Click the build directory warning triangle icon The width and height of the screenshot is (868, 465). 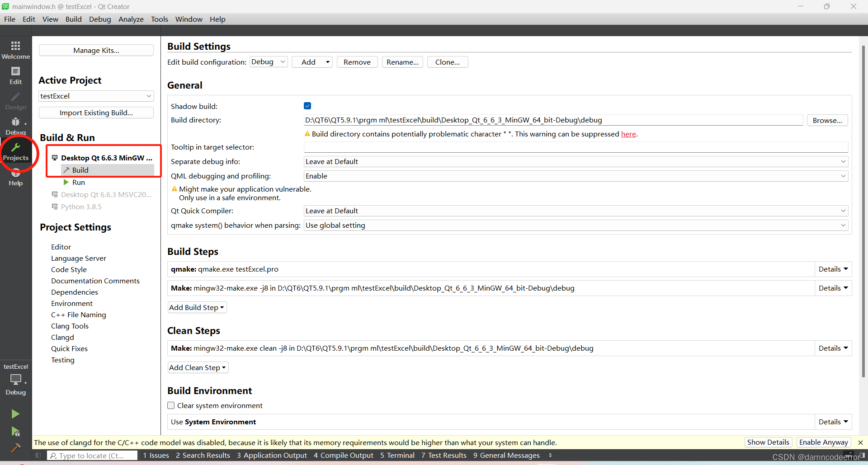click(x=307, y=134)
